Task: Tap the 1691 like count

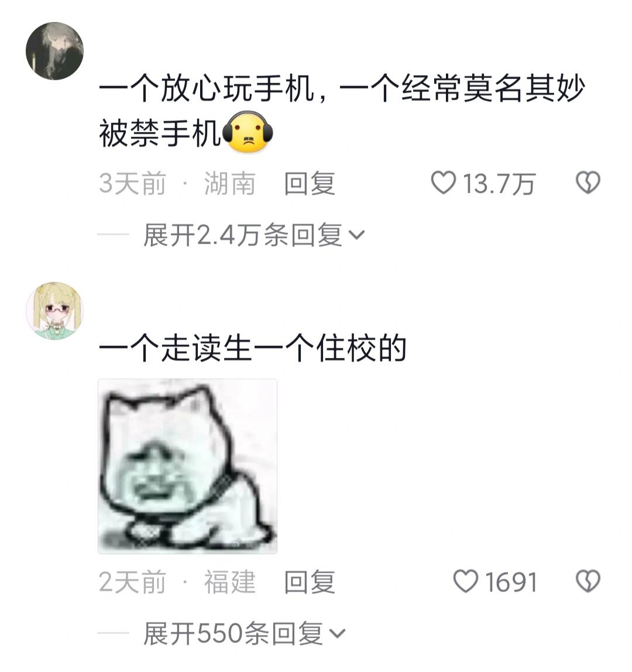Action: point(511,582)
